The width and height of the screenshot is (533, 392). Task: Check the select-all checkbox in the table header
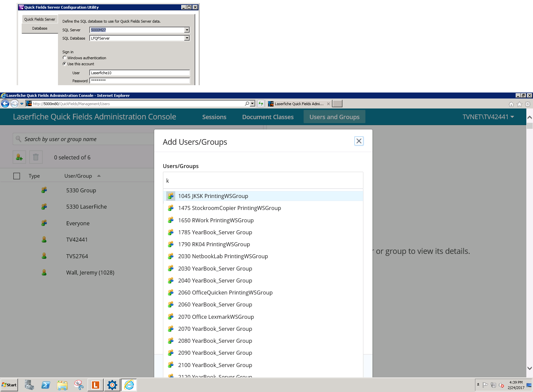17,176
